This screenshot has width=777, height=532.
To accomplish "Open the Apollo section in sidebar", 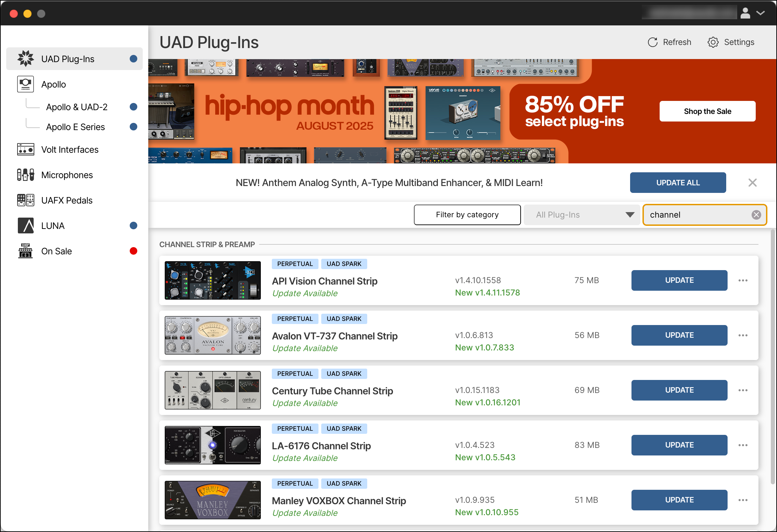I will click(x=74, y=84).
